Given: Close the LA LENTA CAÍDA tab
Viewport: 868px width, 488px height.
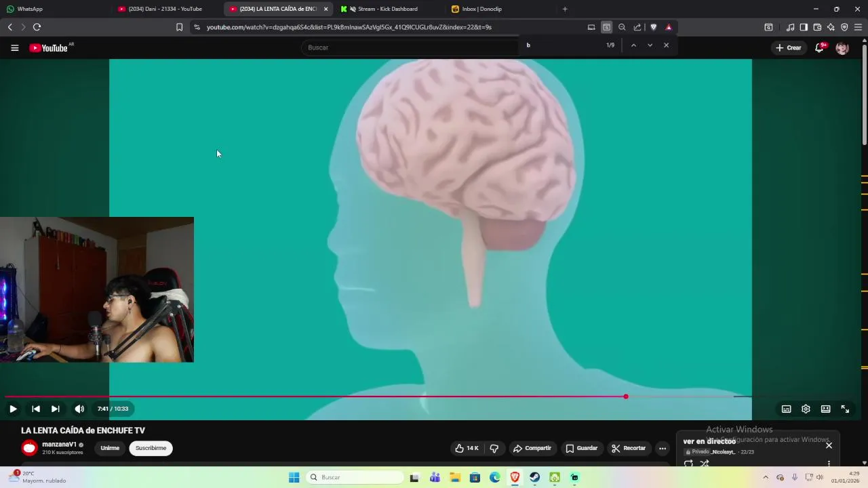Looking at the screenshot, I should point(325,9).
